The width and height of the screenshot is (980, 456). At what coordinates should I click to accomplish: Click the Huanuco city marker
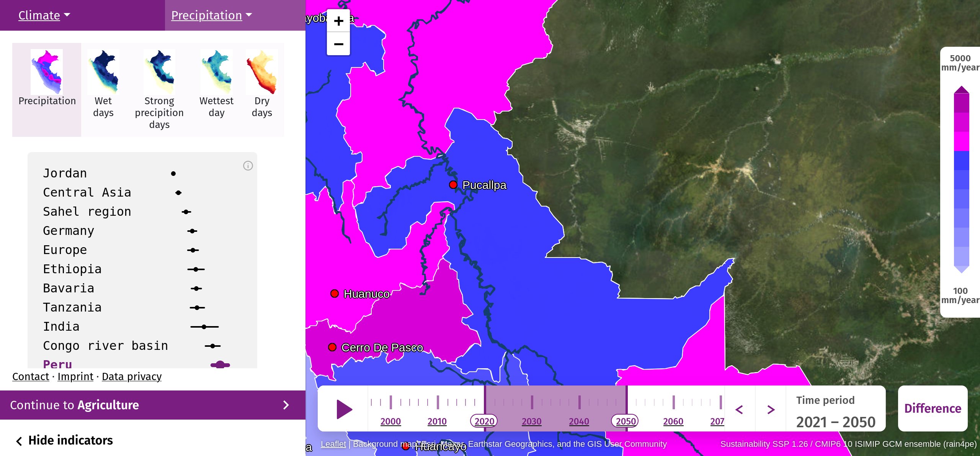[335, 294]
